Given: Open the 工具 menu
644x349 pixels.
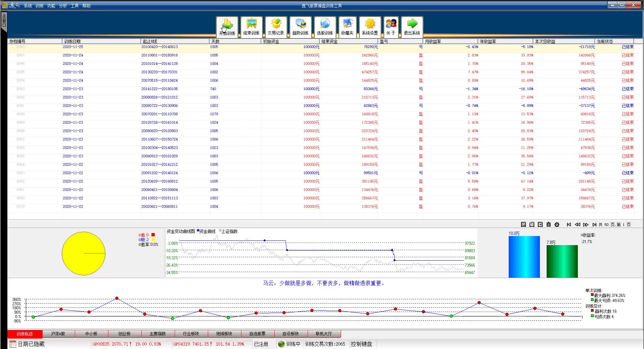Looking at the screenshot, I should [75, 6].
